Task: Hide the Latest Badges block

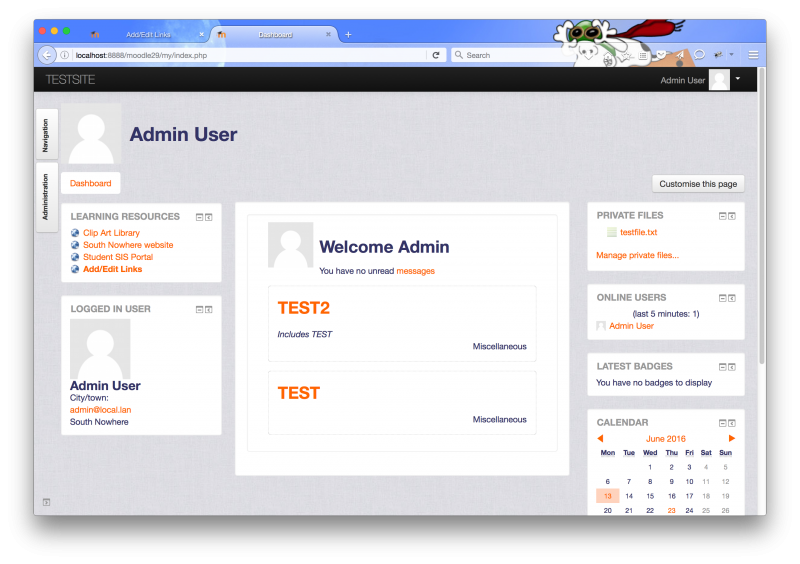Action: 722,367
